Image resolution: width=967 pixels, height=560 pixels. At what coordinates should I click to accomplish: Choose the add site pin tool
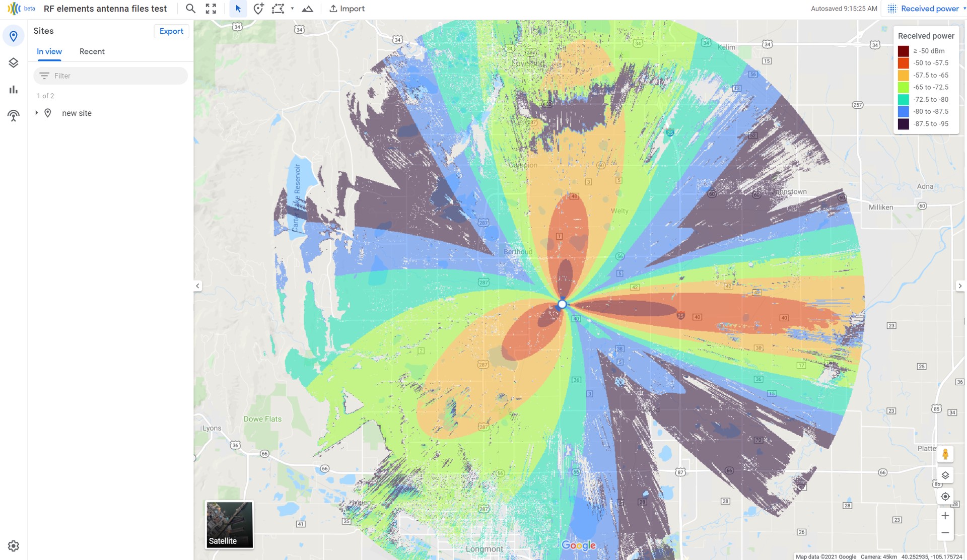tap(258, 9)
